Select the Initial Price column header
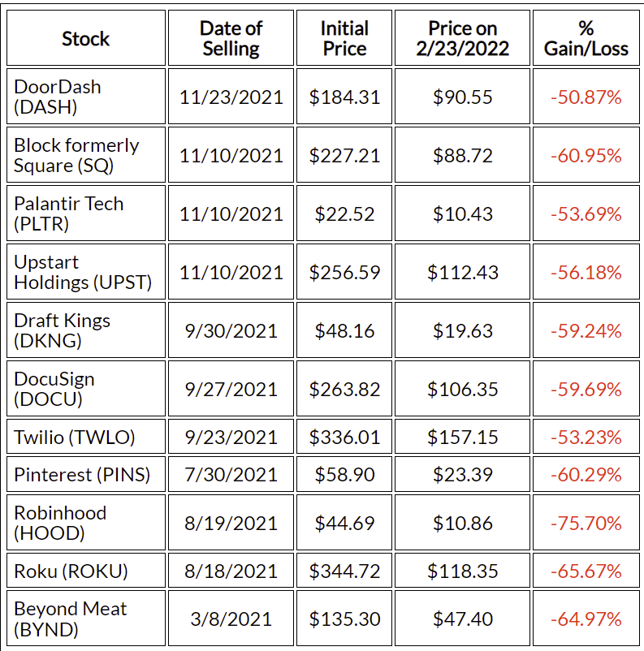This screenshot has width=644, height=651. 344,38
